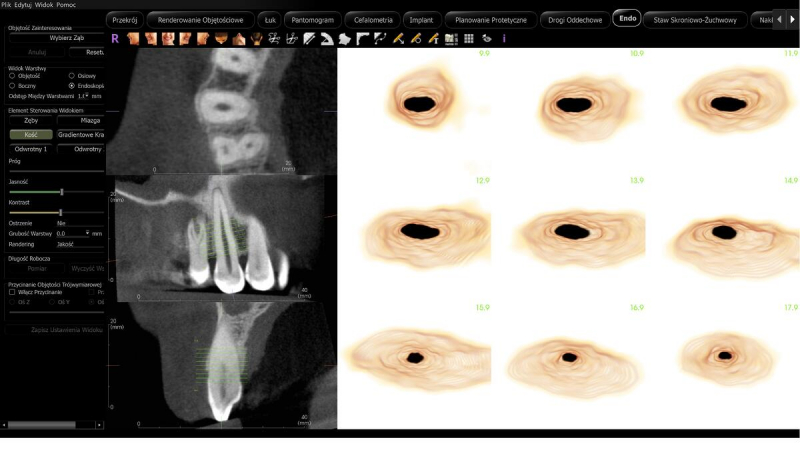Open the Rendering dropdown showing Jakość
This screenshot has width=800, height=450.
[x=80, y=244]
